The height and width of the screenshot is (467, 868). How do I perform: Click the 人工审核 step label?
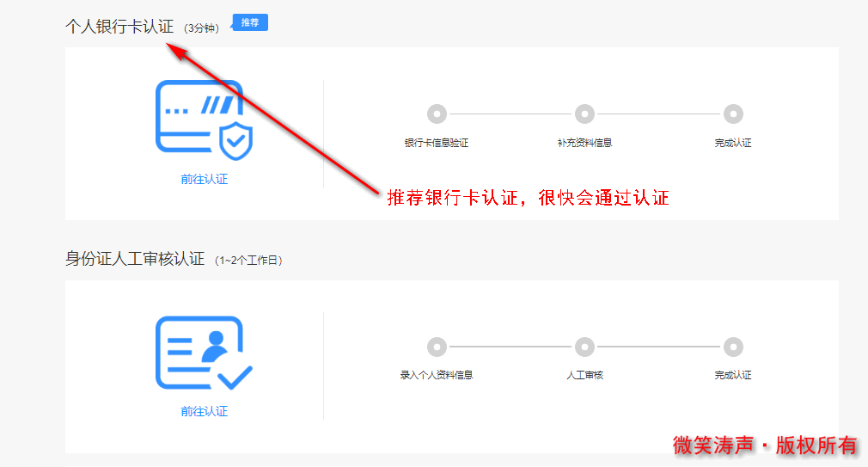coord(584,375)
